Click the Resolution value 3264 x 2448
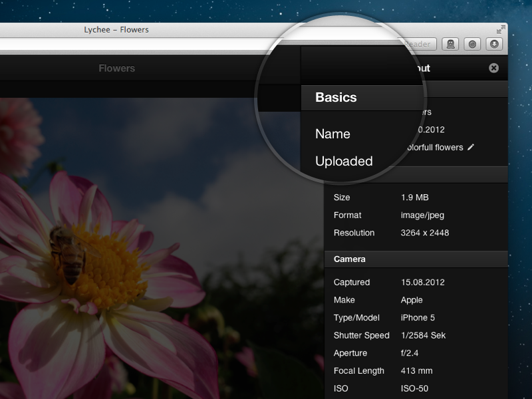Screen dimensions: 532x399 coord(425,233)
